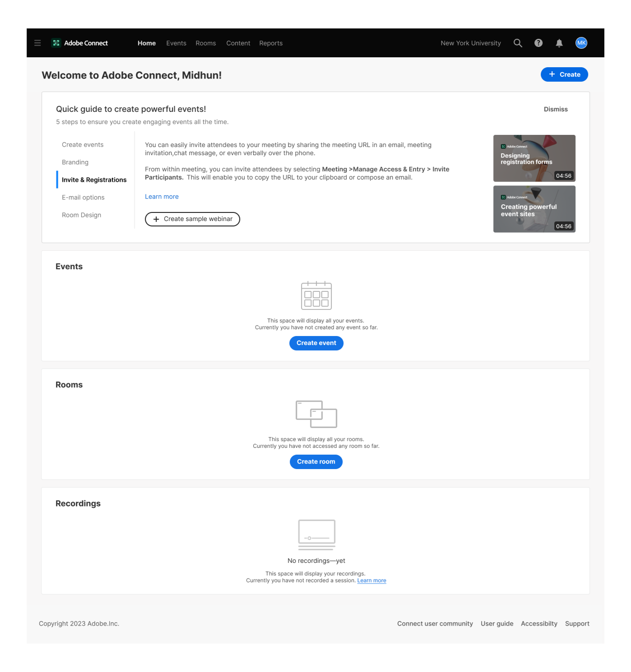Click the Rooms section heading

(x=69, y=385)
